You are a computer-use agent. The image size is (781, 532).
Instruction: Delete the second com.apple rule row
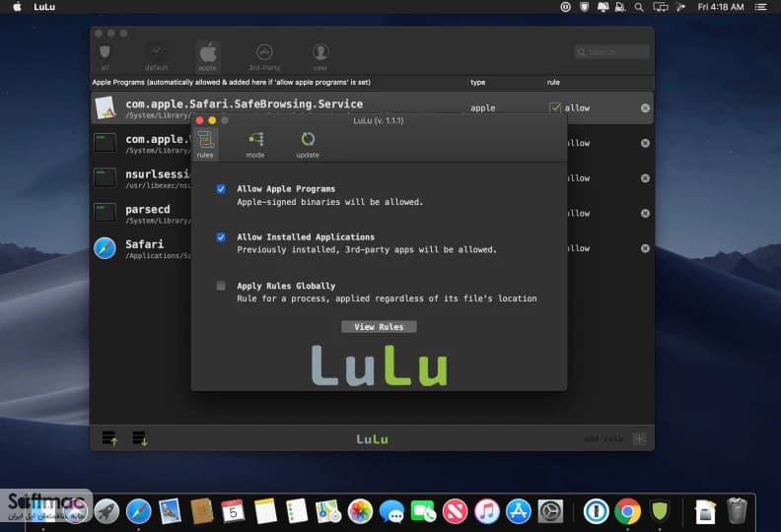click(645, 143)
